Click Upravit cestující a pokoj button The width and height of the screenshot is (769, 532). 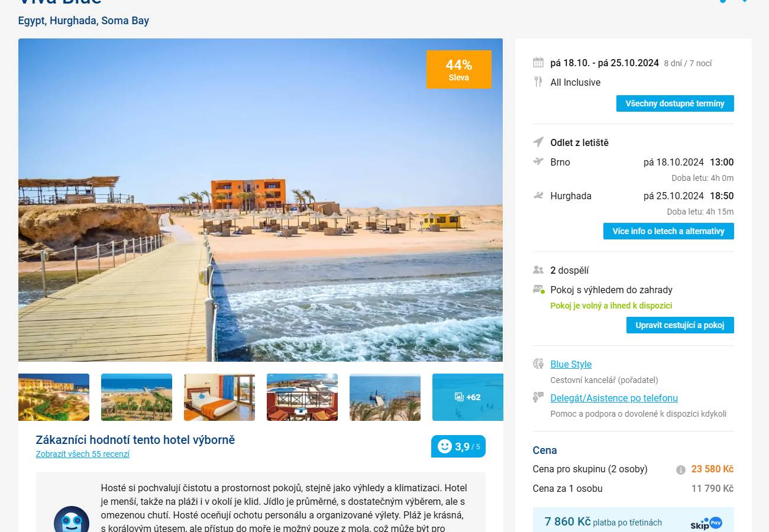(x=680, y=325)
